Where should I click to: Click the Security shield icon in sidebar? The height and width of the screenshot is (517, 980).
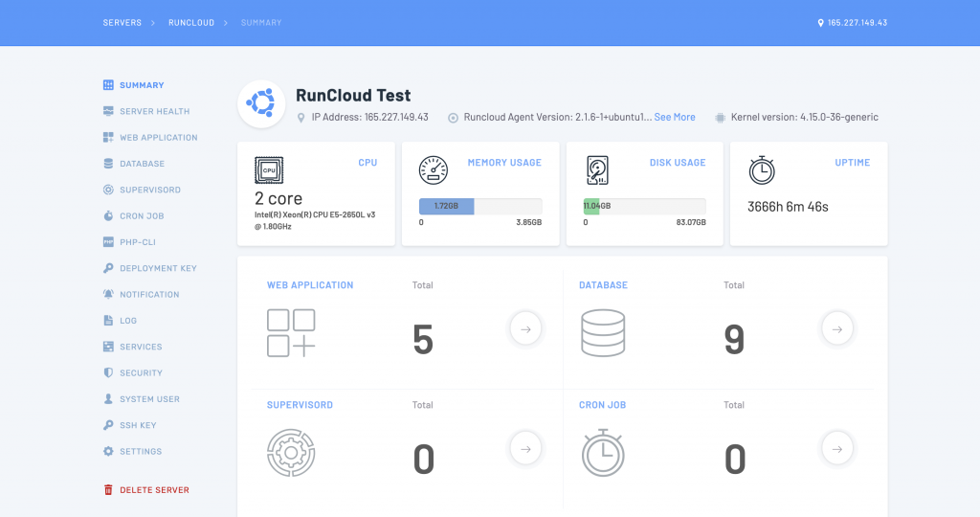point(108,372)
